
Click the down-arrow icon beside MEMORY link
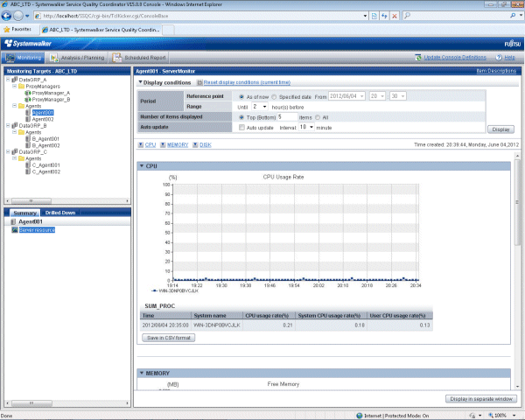[163, 144]
